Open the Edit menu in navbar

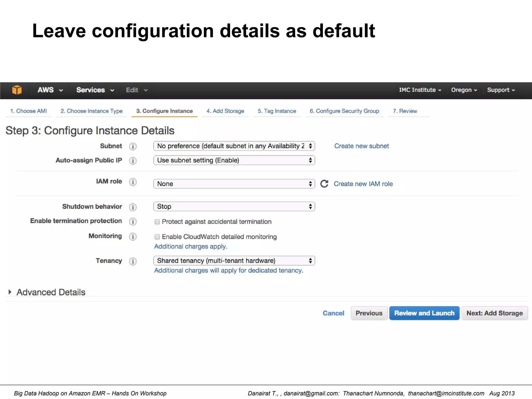point(137,90)
